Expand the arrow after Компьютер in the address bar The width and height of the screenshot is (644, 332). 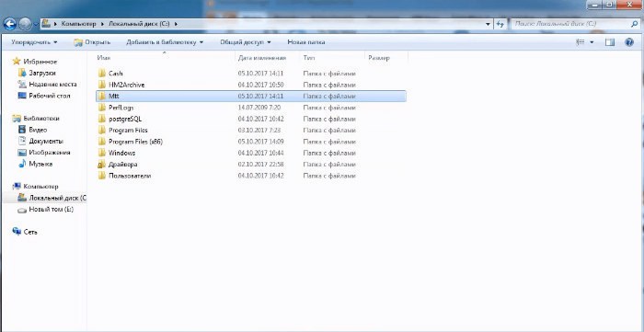[x=102, y=24]
